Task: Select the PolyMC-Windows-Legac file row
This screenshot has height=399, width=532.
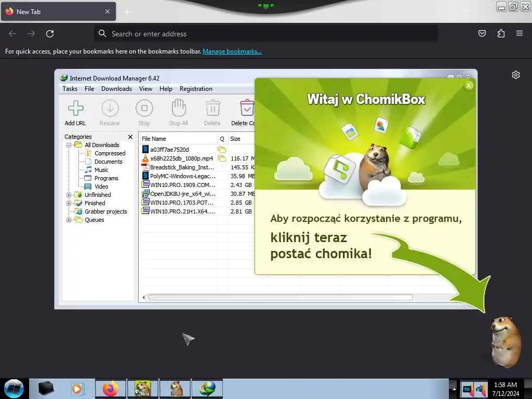Action: click(197, 176)
